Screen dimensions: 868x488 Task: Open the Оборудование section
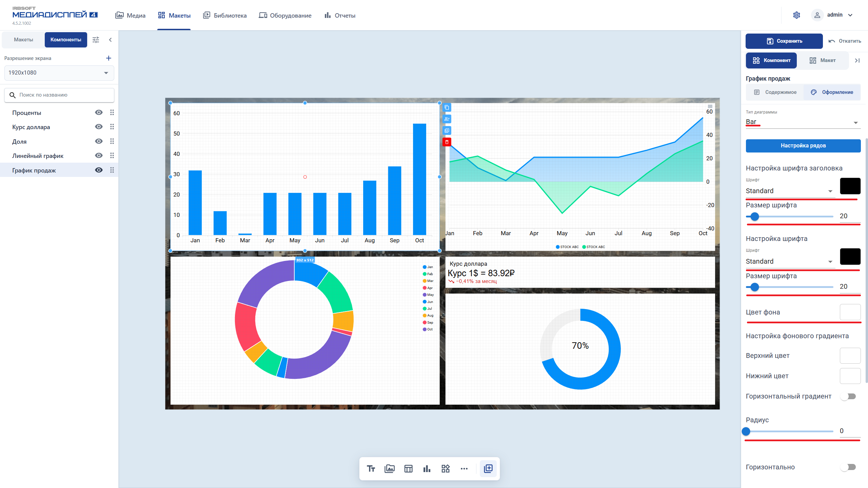point(285,15)
